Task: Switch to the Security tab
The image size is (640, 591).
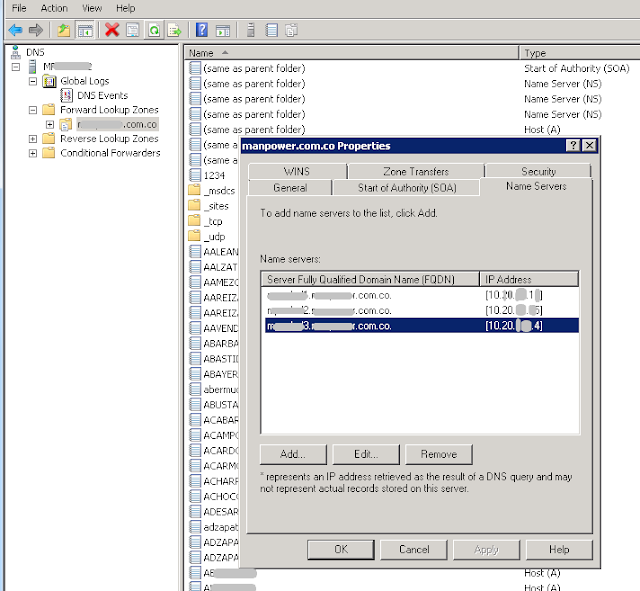Action: [538, 171]
